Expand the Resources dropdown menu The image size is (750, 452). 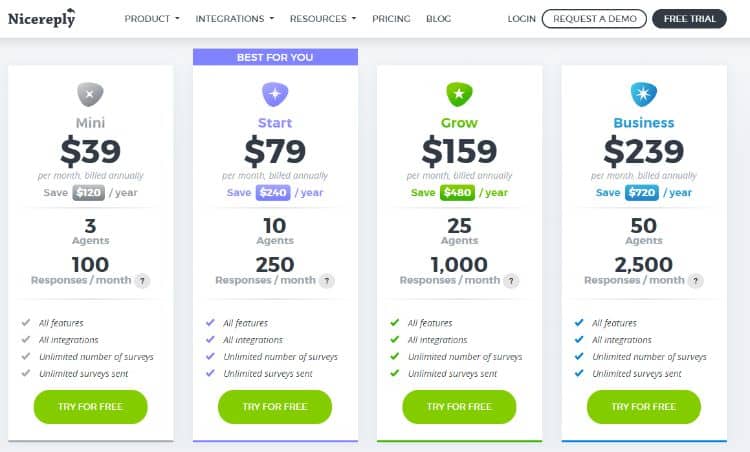pos(323,19)
